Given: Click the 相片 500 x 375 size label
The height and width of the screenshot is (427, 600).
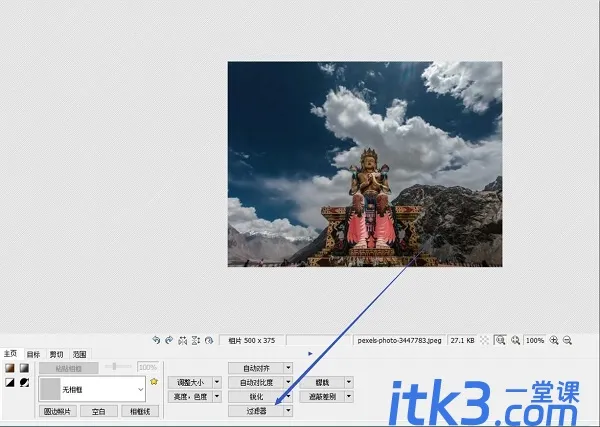Looking at the screenshot, I should pyautogui.click(x=252, y=340).
